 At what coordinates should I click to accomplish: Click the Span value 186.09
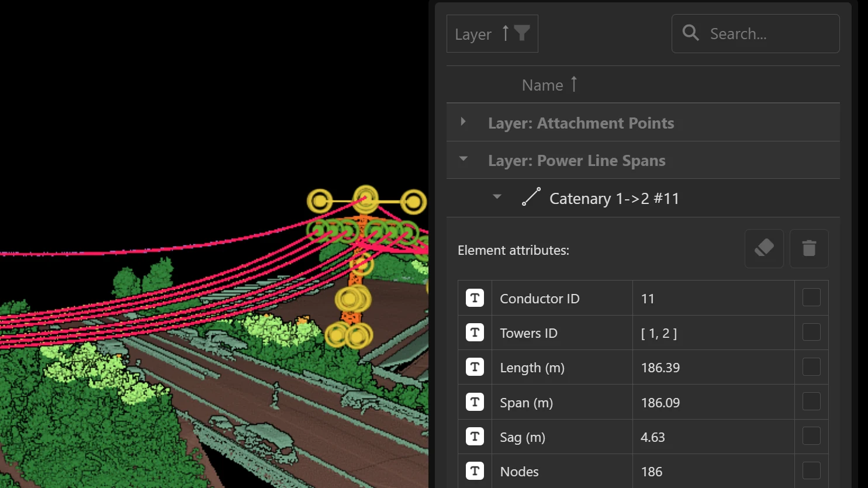point(660,403)
